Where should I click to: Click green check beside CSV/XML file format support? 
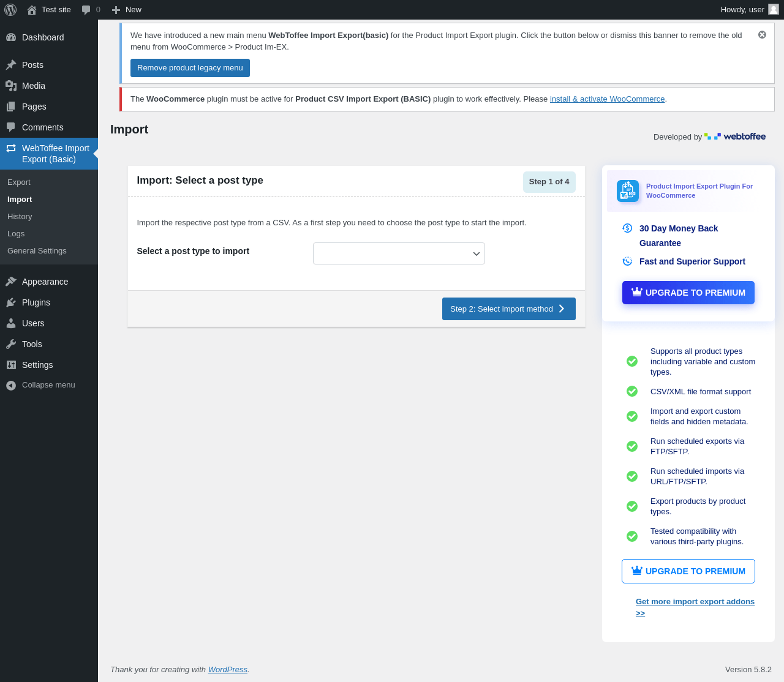point(632,391)
